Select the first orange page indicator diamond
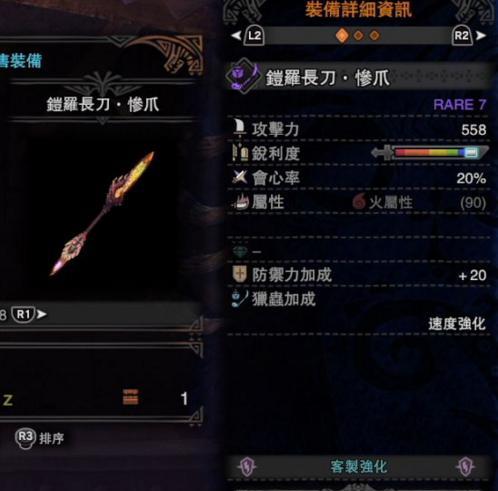This screenshot has height=491, width=498. pyautogui.click(x=342, y=35)
